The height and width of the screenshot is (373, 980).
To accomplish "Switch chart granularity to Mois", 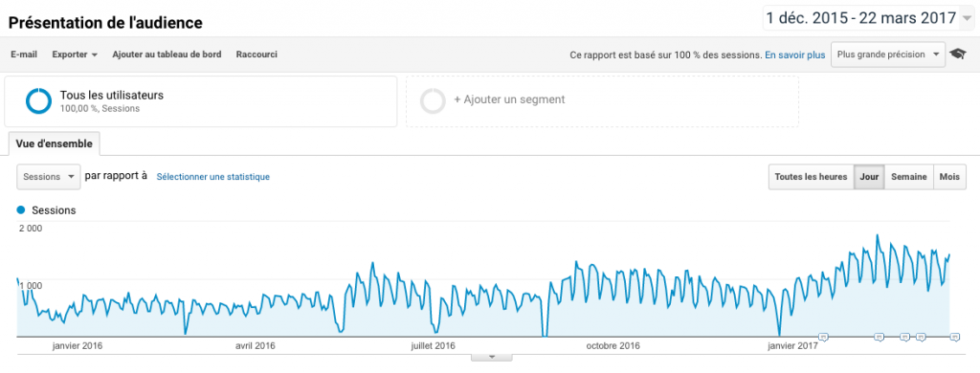I will click(x=948, y=177).
